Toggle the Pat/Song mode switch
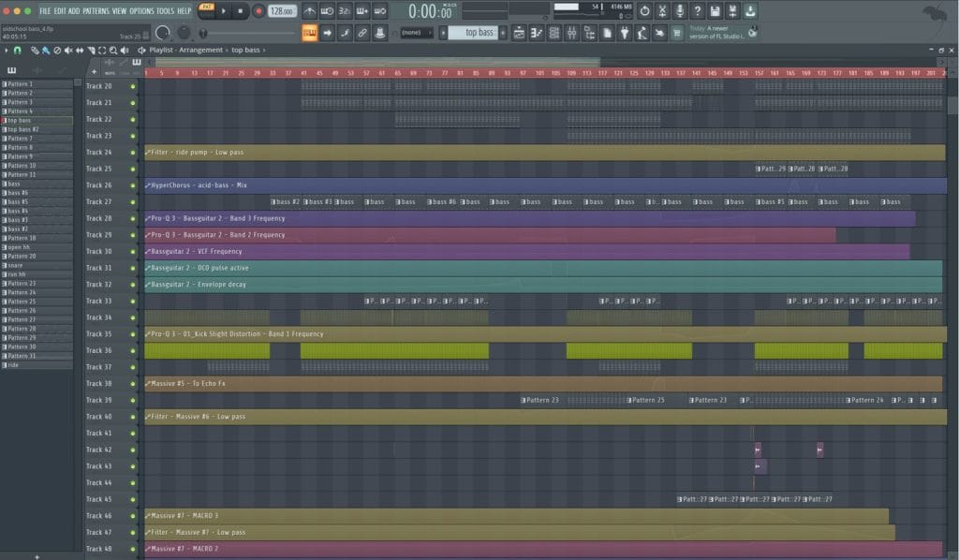The height and width of the screenshot is (560, 959). click(207, 10)
